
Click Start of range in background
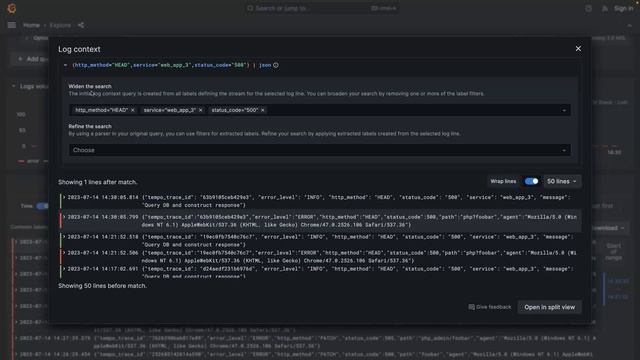pos(613,252)
